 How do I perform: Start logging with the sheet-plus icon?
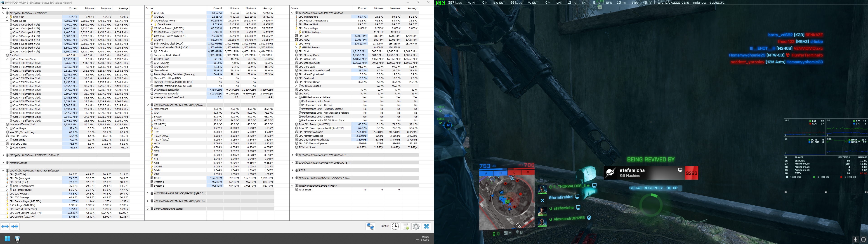click(406, 226)
